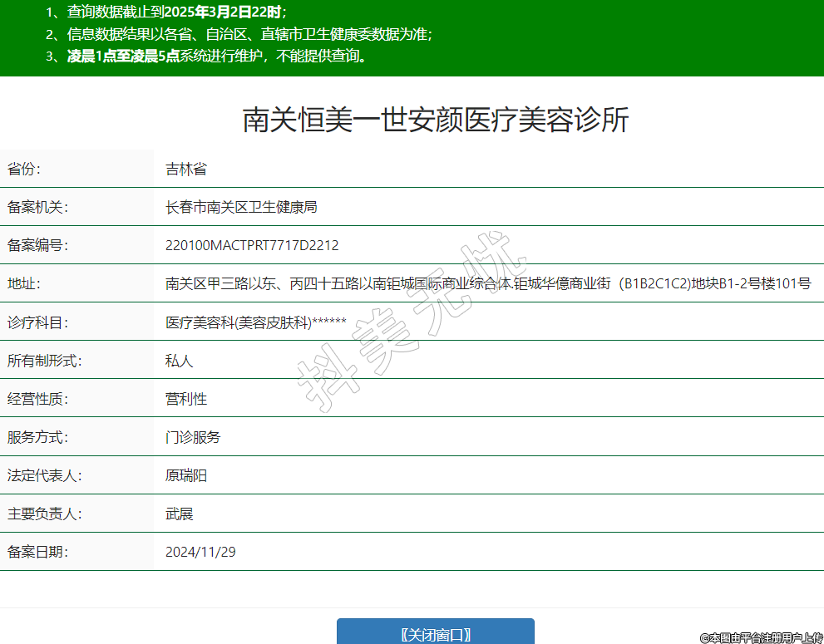Click the record number 220100MACTPRT7717D2212
Image resolution: width=824 pixels, height=644 pixels.
click(252, 246)
